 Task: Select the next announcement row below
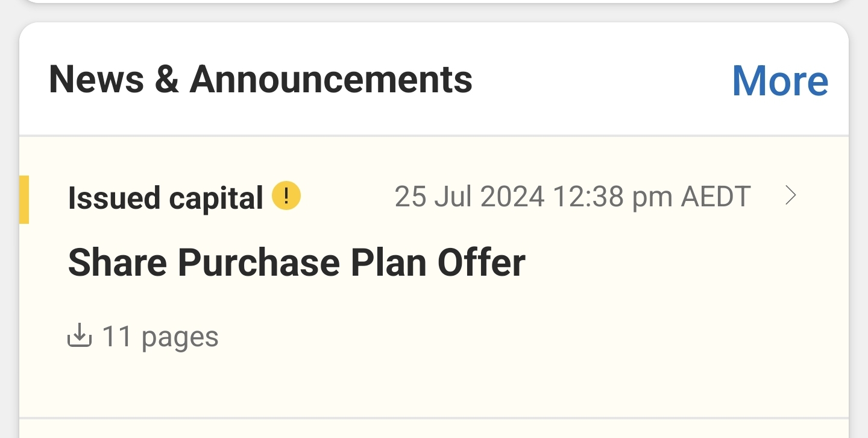click(434, 429)
